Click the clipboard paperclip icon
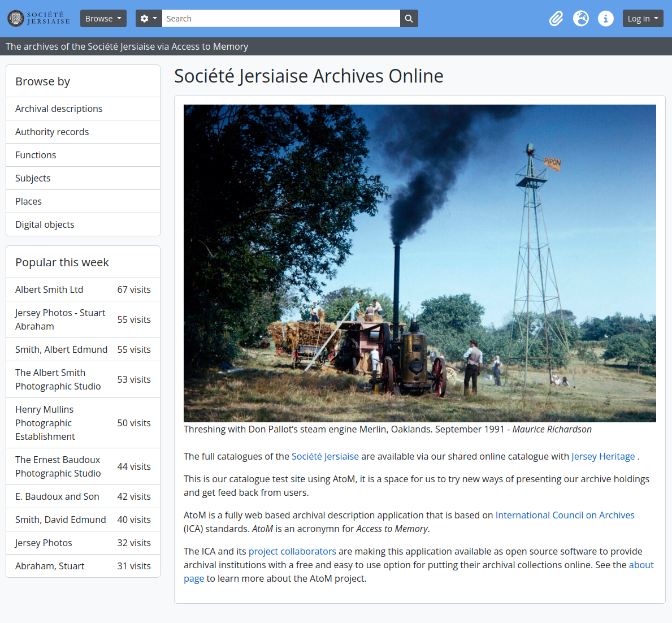This screenshot has width=672, height=623. tap(556, 18)
